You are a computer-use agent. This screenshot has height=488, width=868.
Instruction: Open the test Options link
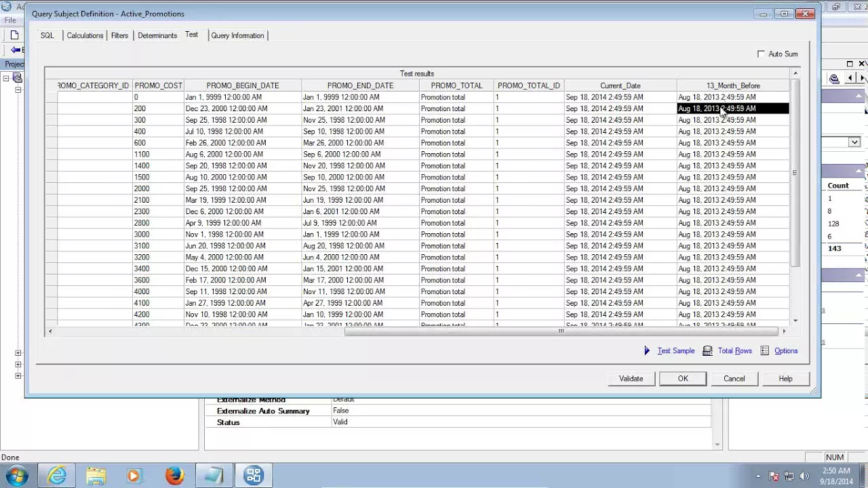pyautogui.click(x=786, y=351)
